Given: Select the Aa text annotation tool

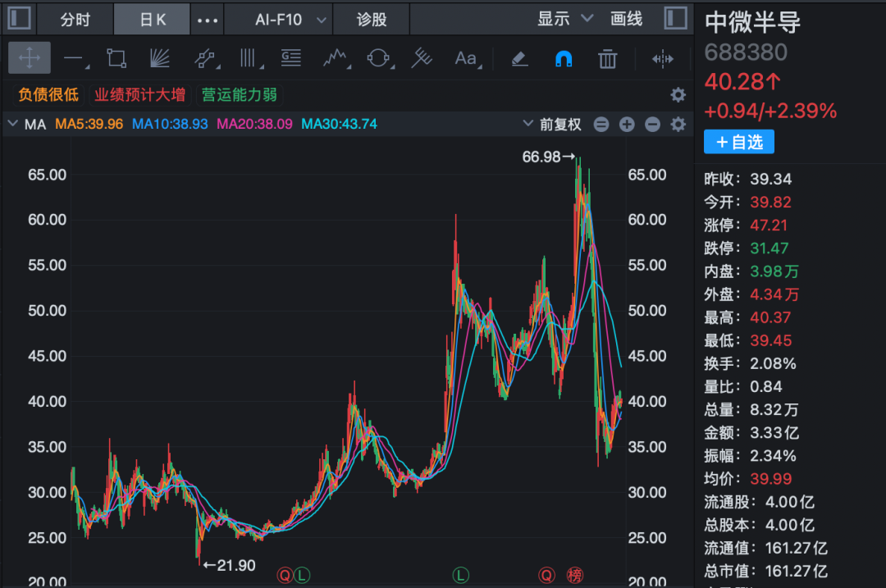Looking at the screenshot, I should (x=468, y=58).
